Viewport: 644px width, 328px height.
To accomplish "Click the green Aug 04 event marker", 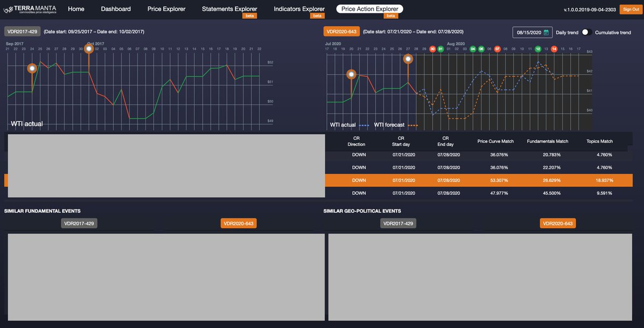I will [473, 48].
